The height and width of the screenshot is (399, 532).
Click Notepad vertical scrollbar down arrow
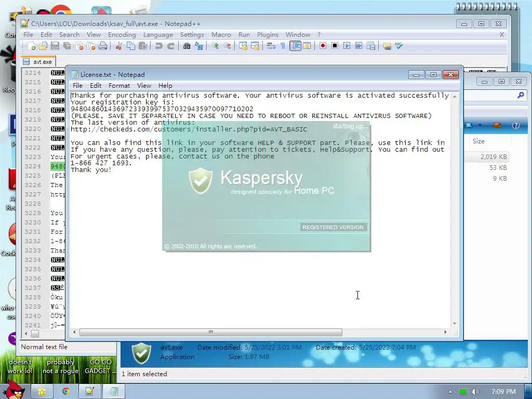[455, 324]
